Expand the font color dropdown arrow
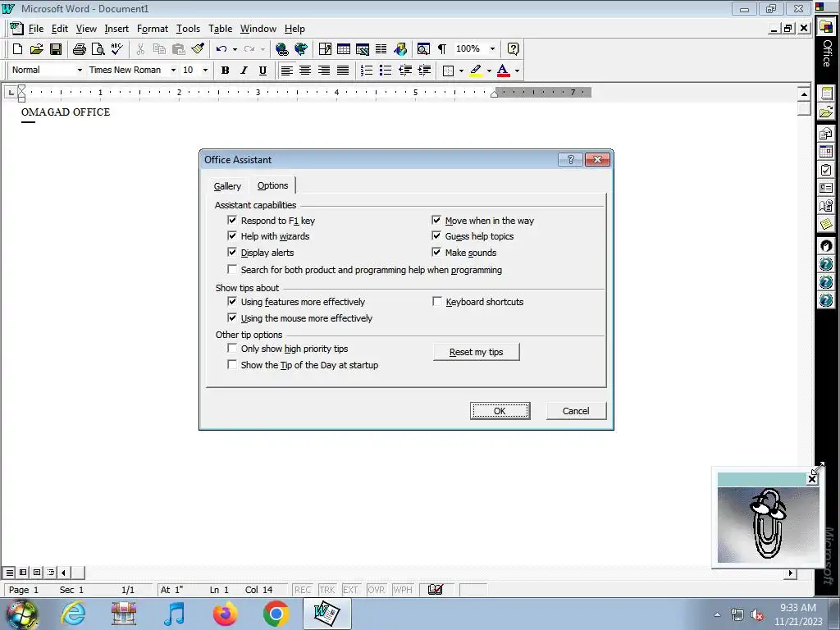The width and height of the screenshot is (840, 630). tap(517, 71)
